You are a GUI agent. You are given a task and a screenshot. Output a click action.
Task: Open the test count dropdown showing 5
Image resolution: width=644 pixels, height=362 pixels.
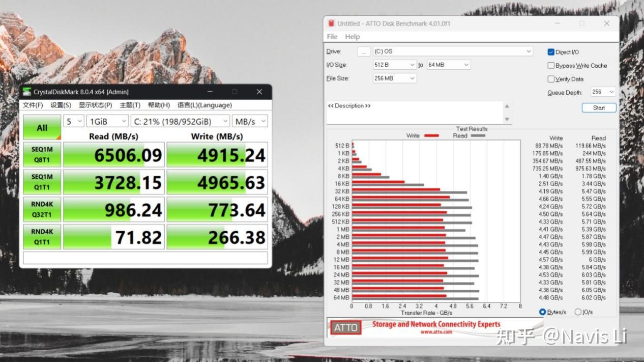74,121
